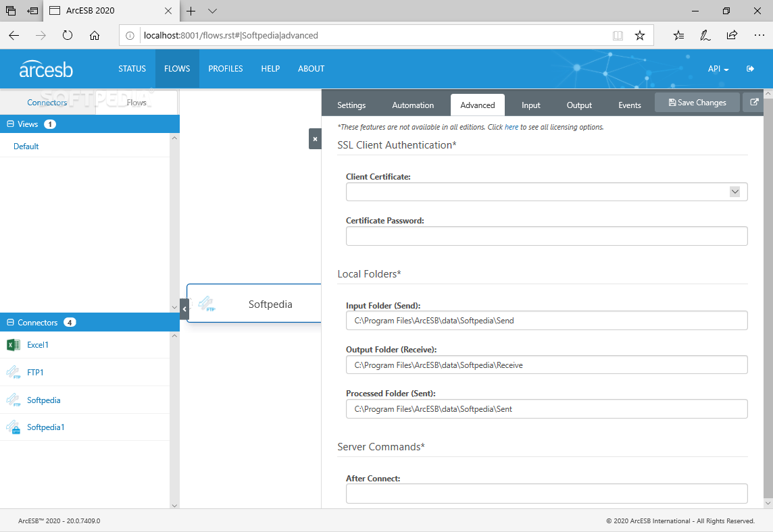Open FLOWS page
Screen dimensions: 773x532
177,69
